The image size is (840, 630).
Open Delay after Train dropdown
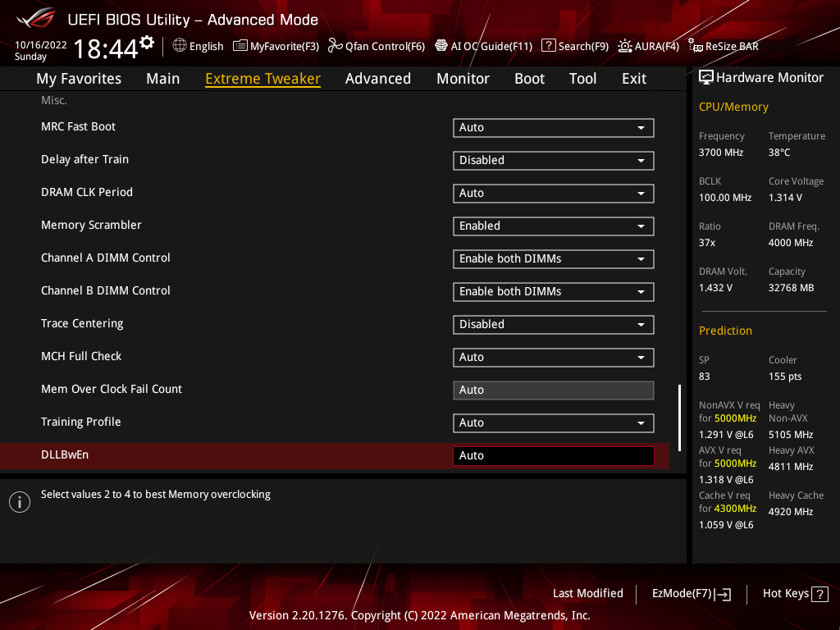pos(554,160)
